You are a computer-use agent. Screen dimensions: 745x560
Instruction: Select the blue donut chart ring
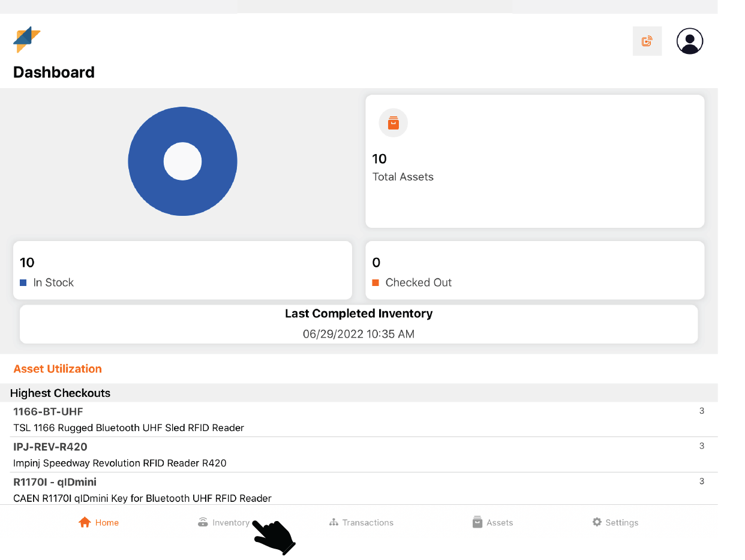(x=144, y=162)
